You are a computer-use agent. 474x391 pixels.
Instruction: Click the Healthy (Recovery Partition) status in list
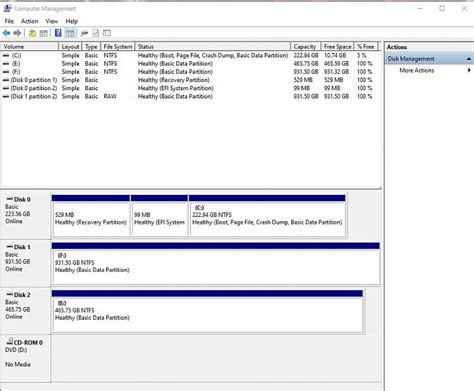[174, 80]
